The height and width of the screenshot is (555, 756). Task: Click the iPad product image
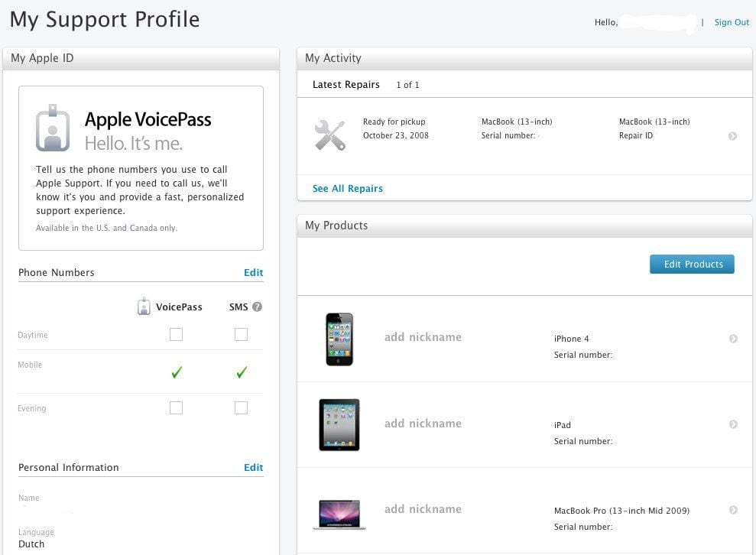pyautogui.click(x=339, y=424)
